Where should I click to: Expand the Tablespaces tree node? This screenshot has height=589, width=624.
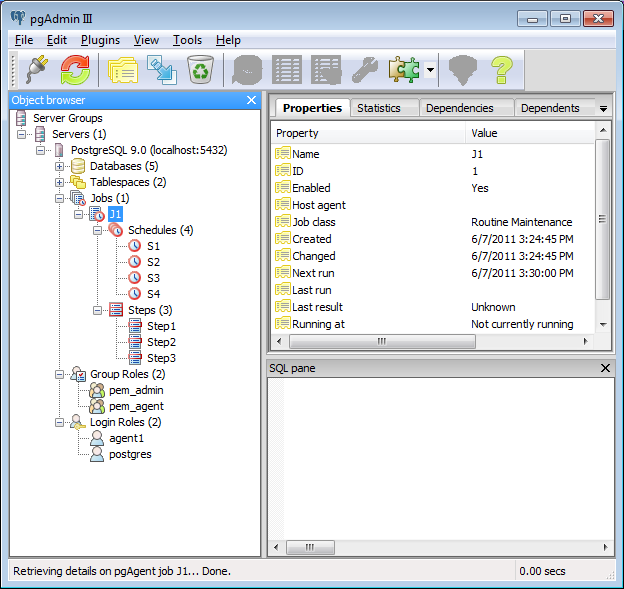[59, 182]
